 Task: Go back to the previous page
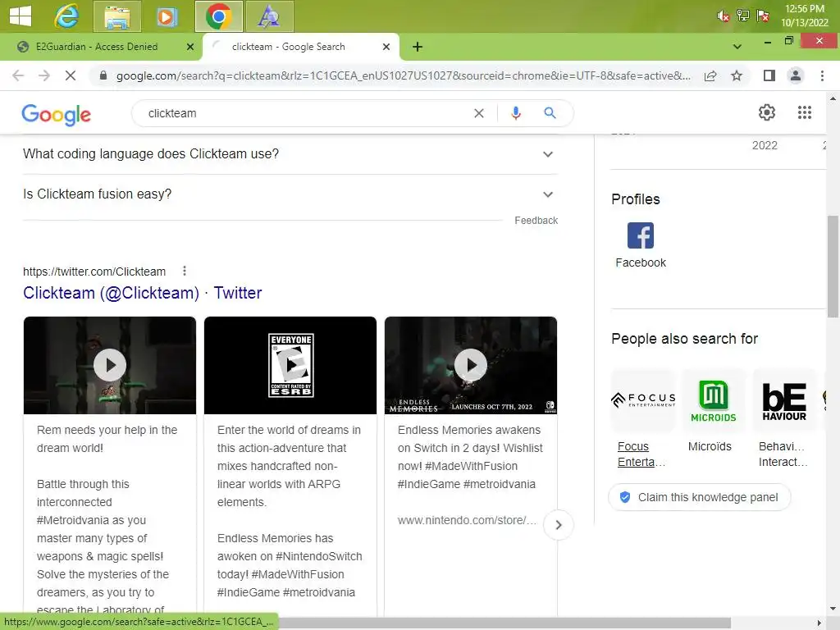point(18,75)
